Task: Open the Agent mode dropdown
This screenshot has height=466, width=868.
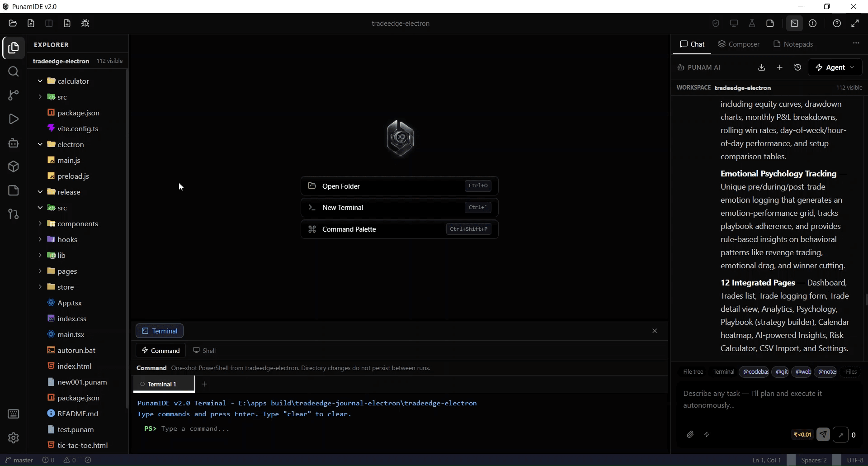Action: [835, 67]
